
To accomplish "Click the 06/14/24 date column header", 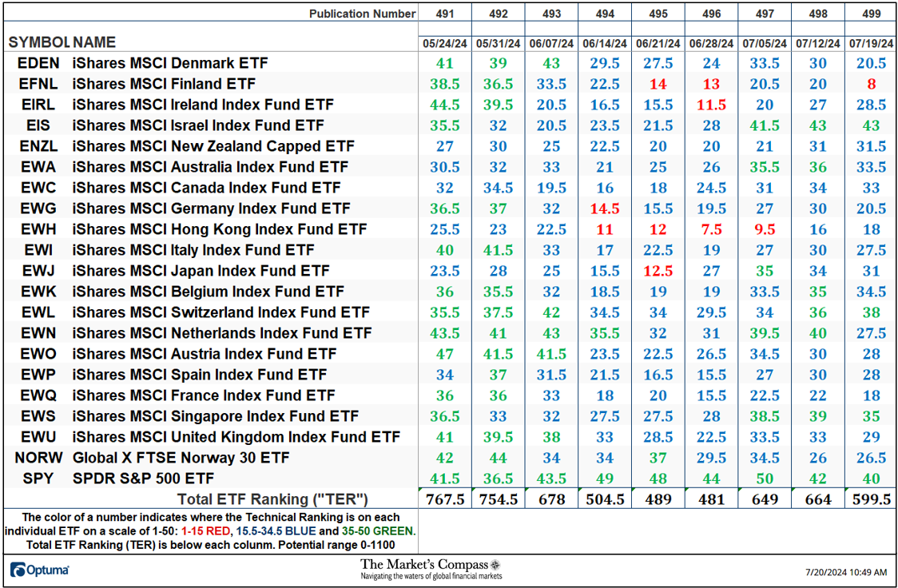I will click(x=605, y=43).
